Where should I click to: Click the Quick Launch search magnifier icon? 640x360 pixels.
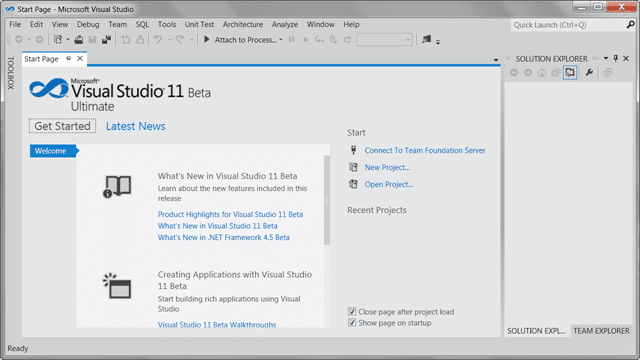(630, 25)
